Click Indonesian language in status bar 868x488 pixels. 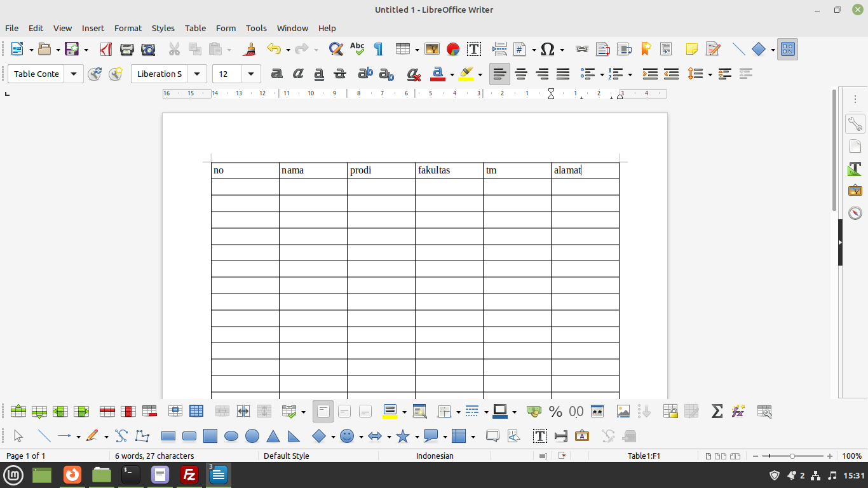(x=435, y=456)
